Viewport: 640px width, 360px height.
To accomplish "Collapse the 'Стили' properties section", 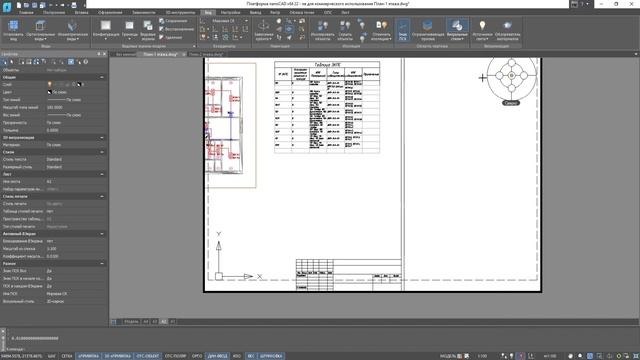I will click(x=102, y=152).
